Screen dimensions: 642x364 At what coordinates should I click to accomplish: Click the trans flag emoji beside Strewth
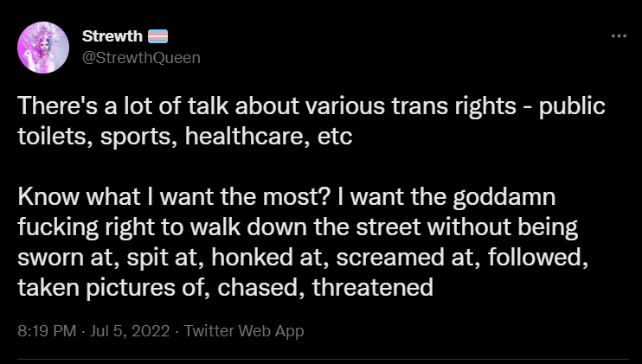(x=157, y=36)
